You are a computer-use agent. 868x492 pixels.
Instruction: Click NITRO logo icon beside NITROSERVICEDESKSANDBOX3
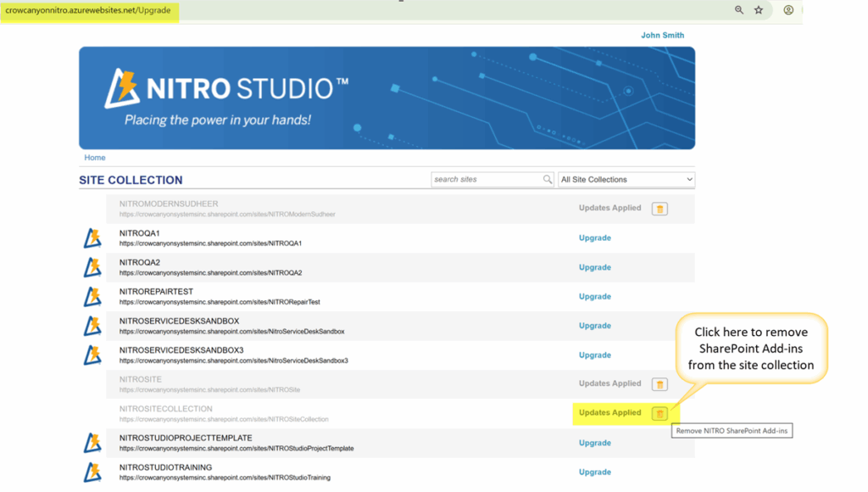point(92,355)
